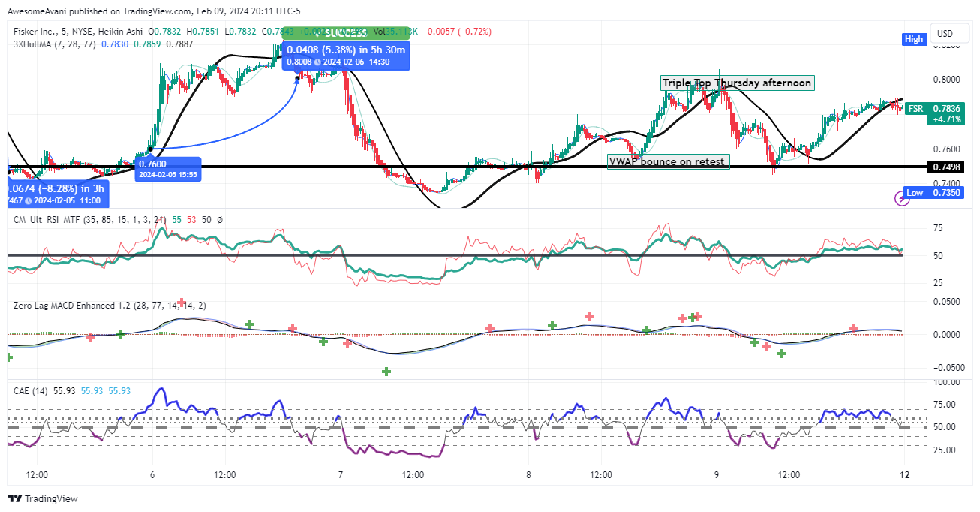Click the black 0.7498 price line label
Image resolution: width=980 pixels, height=512 pixels.
(x=944, y=167)
